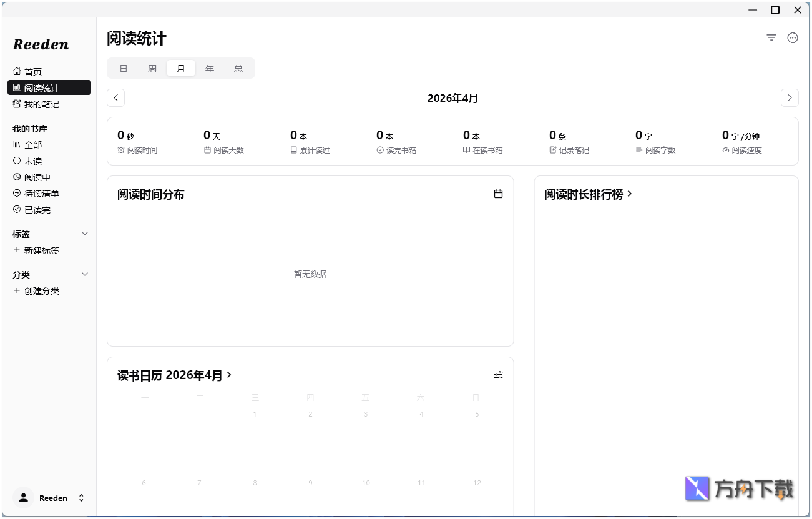Select the 月 view option
Screen dimensions: 812x519
click(x=180, y=68)
